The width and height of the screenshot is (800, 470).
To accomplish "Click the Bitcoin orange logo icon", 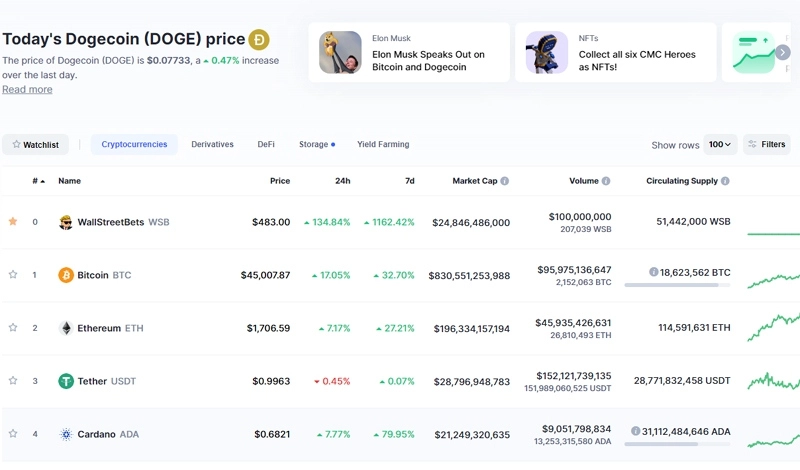I will point(66,275).
